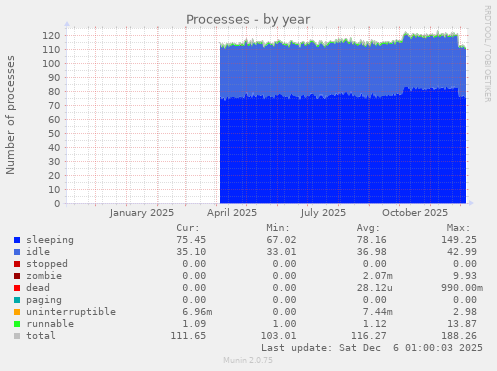Click idle average value 36.98

coord(371,252)
